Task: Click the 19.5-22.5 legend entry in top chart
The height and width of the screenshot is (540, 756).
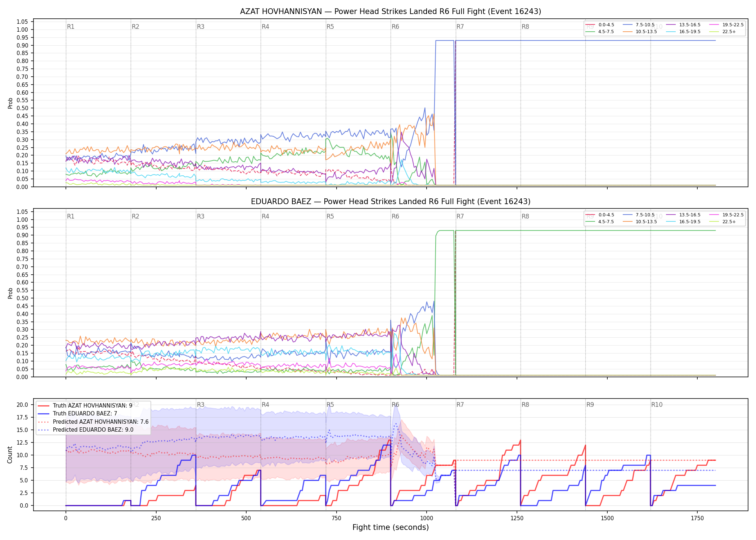Action: 726,25
